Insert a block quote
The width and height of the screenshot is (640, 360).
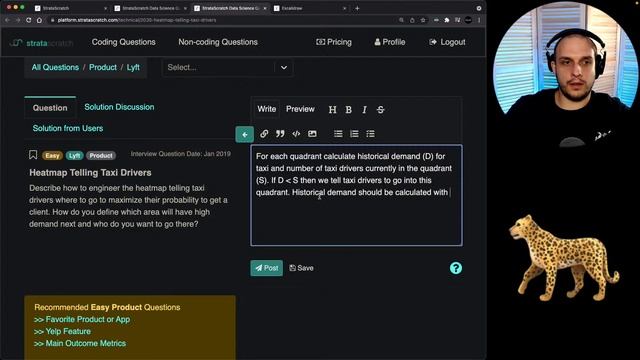pos(280,133)
